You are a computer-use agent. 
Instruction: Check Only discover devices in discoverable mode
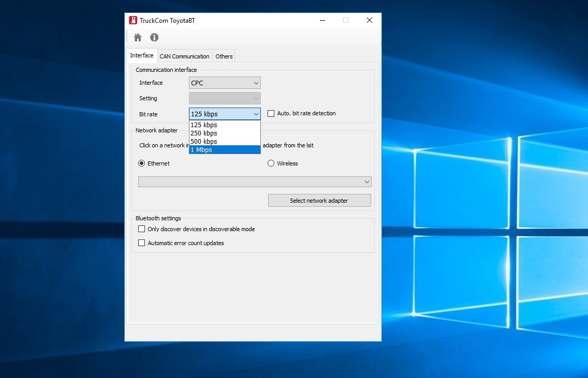tap(141, 229)
